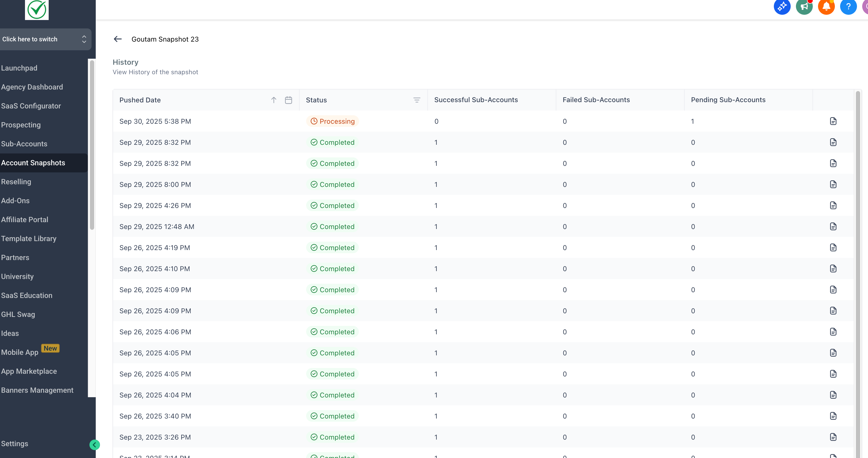Click the Processing status badge

pyautogui.click(x=332, y=121)
